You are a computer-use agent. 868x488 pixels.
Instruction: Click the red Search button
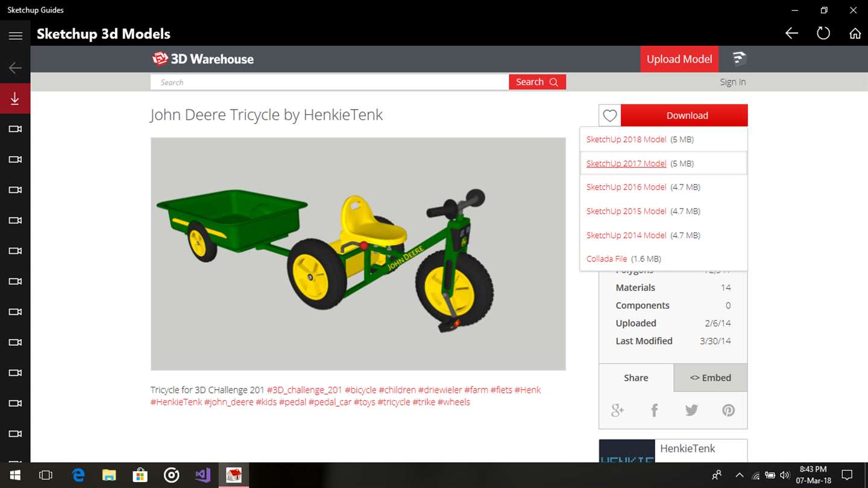tap(537, 82)
